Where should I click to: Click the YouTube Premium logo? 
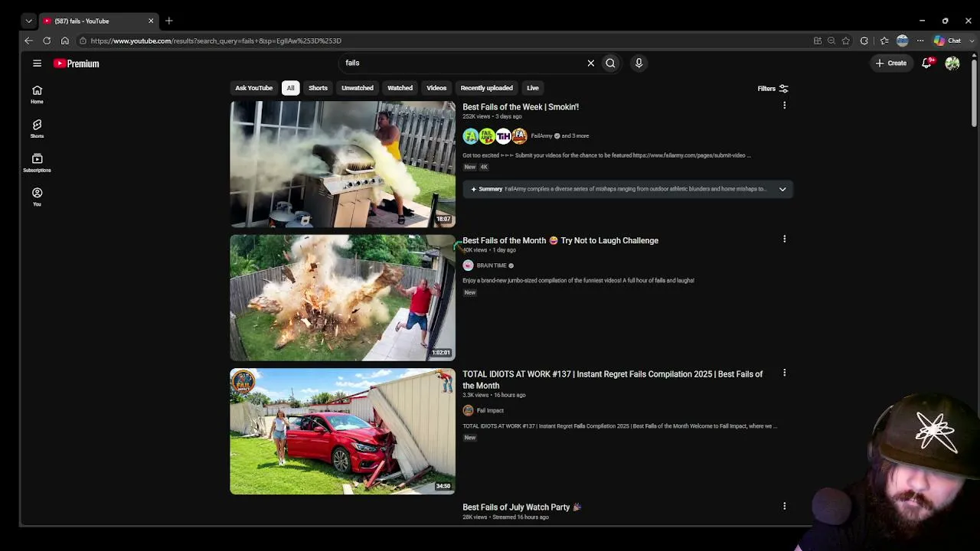coord(77,64)
